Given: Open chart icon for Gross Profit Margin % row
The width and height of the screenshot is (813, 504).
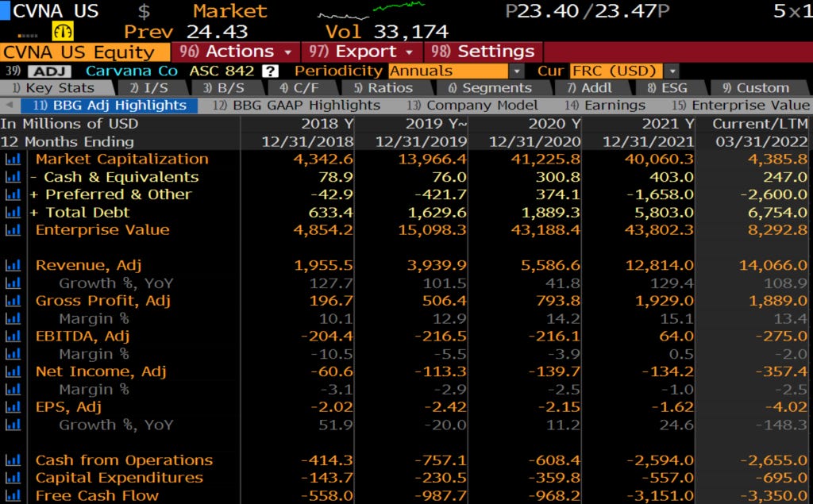Looking at the screenshot, I should 13,318.
